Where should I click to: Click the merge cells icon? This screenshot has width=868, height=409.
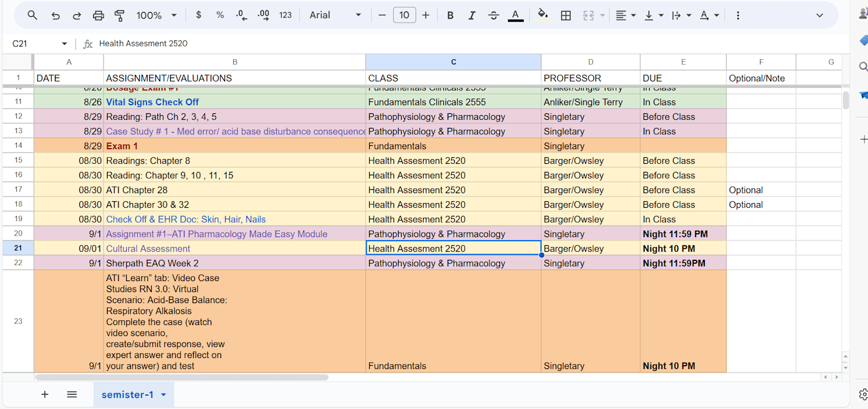pos(589,16)
